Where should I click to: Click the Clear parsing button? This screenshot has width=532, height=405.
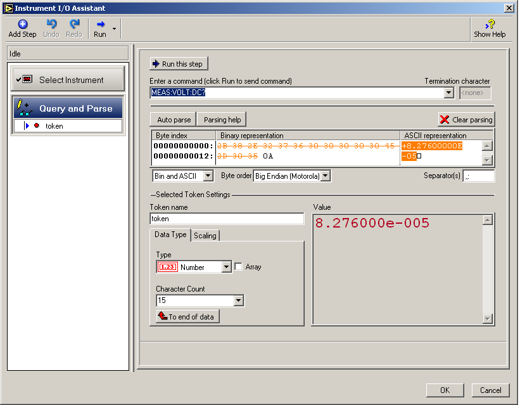[466, 120]
